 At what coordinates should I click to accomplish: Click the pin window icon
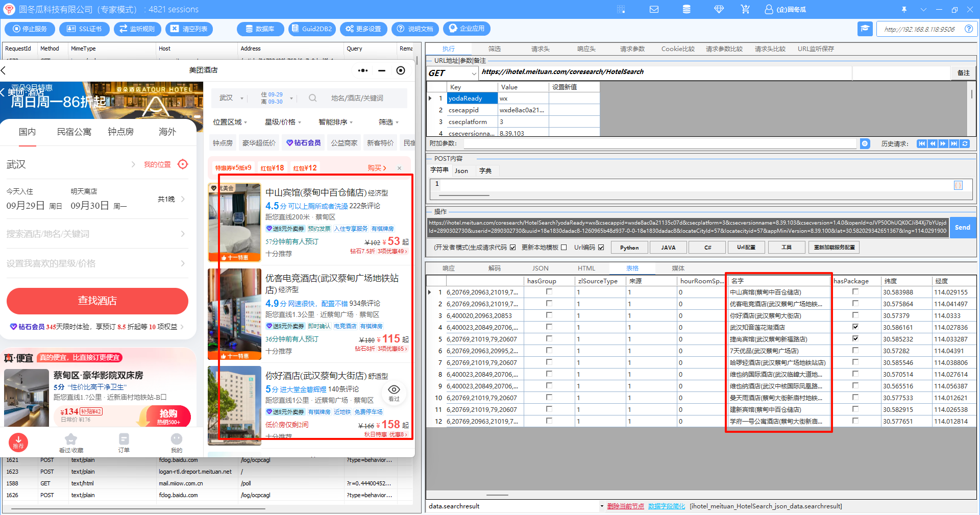(x=904, y=9)
